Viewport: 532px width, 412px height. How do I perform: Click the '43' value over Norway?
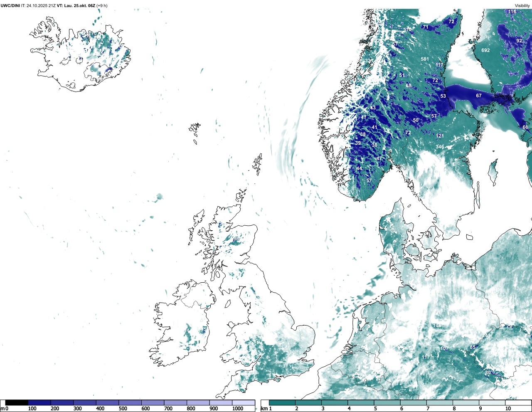[373, 108]
